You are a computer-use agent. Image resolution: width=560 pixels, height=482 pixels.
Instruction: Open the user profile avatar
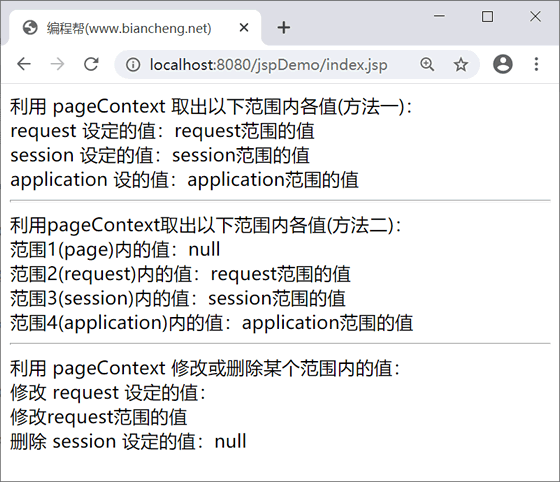tap(503, 64)
